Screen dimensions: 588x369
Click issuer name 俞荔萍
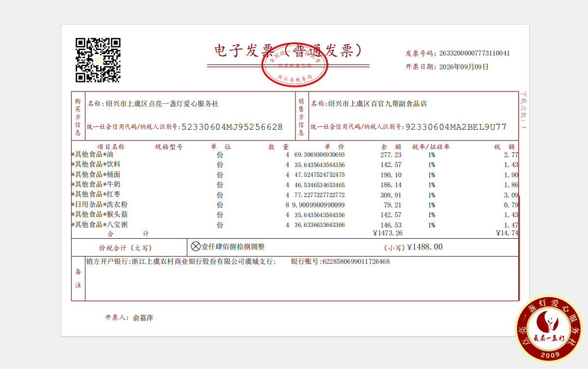click(143, 318)
